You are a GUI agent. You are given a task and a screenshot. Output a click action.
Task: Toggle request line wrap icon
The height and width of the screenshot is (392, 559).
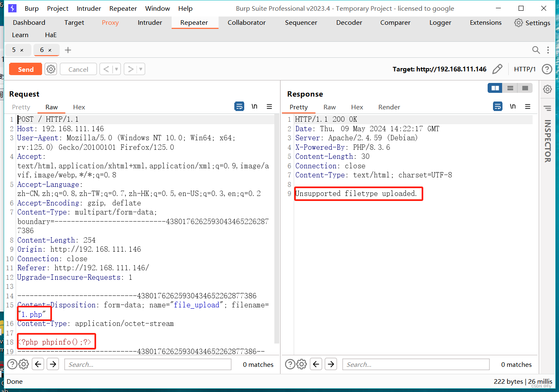tap(239, 106)
